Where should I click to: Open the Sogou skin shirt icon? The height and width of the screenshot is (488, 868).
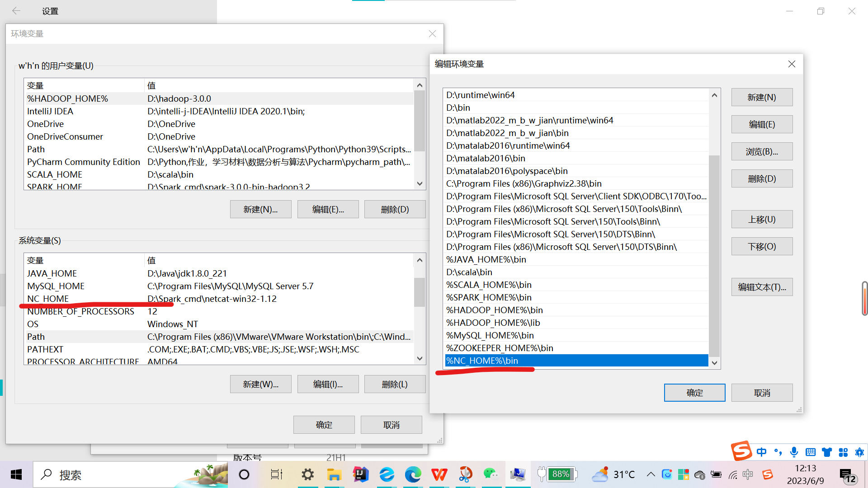[x=827, y=452]
